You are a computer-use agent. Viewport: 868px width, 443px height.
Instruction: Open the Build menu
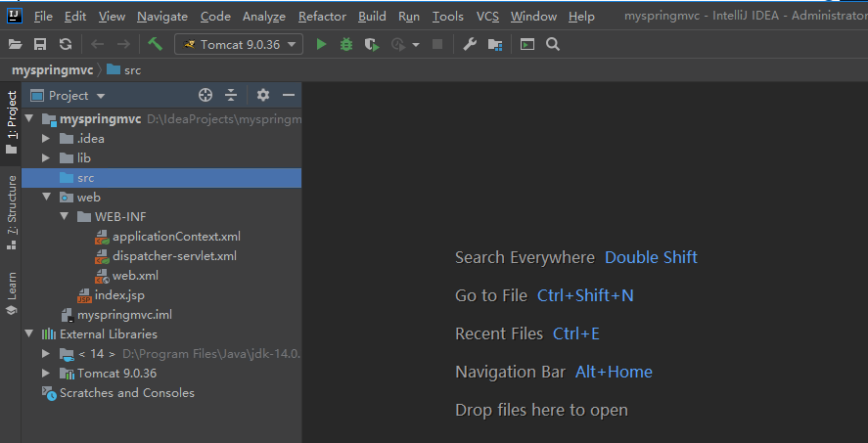tap(372, 17)
